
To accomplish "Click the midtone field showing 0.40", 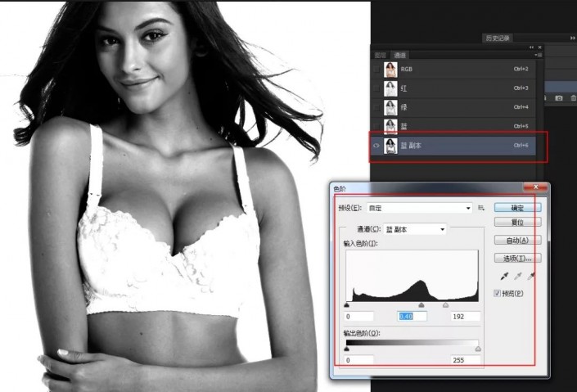I will [412, 317].
